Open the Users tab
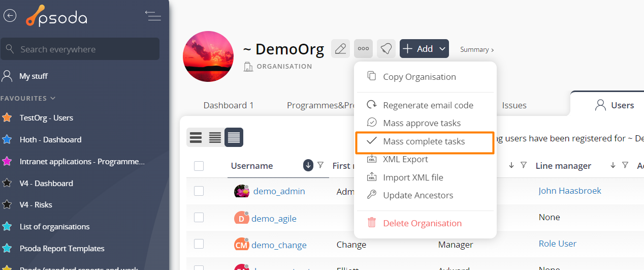The height and width of the screenshot is (270, 644). pos(614,105)
